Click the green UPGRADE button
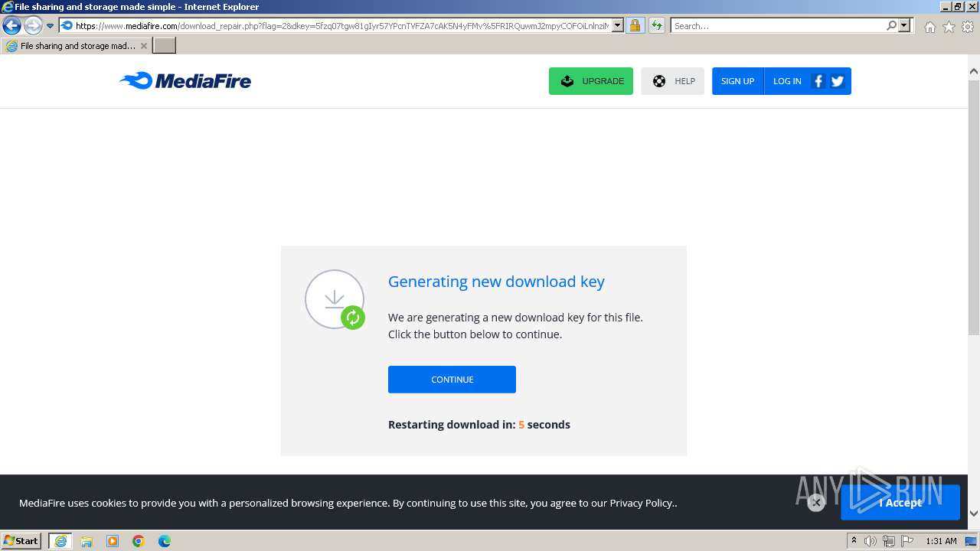The width and height of the screenshot is (980, 551). 591,81
